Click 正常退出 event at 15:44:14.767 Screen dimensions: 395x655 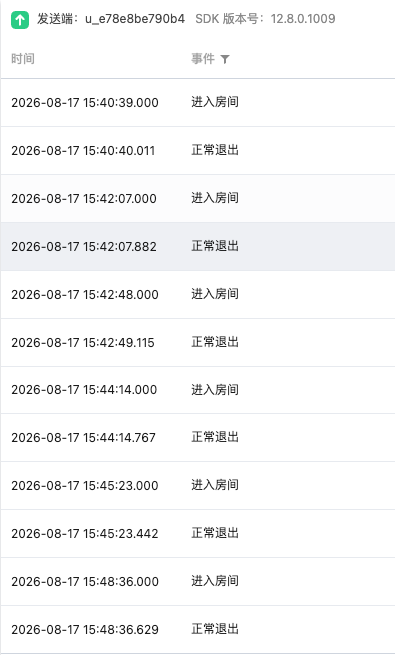(x=215, y=437)
